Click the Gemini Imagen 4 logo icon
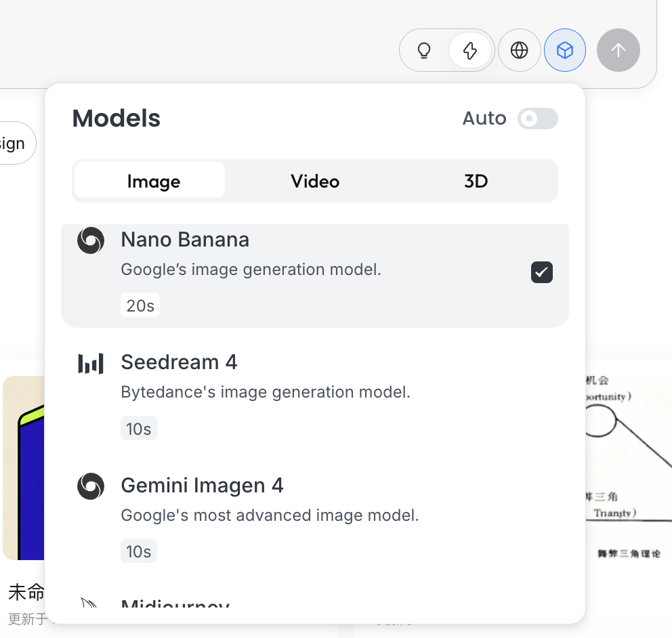Viewport: 672px width, 638px height. point(91,486)
